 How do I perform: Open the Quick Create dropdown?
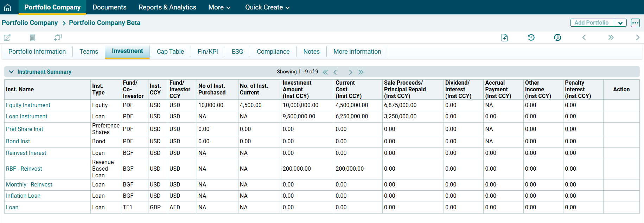tap(267, 7)
